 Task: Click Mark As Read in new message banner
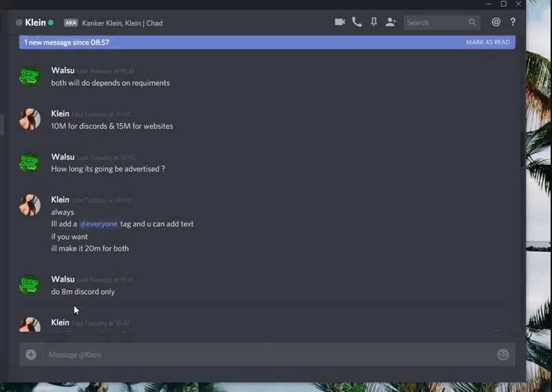pyautogui.click(x=488, y=42)
